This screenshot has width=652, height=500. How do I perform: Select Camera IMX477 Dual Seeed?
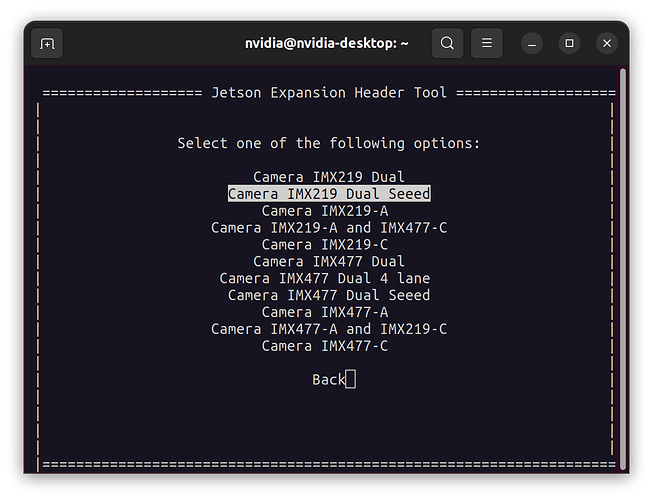[x=329, y=295]
